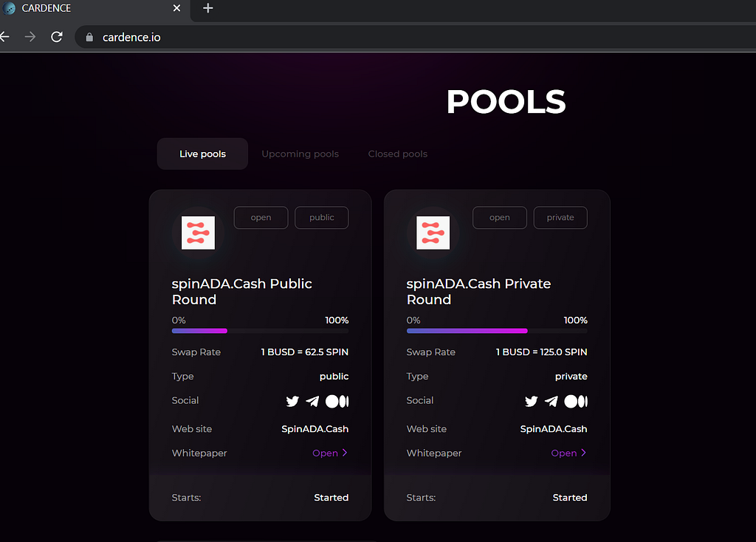Viewport: 756px width, 542px height.
Task: Go forward in browser history
Action: 30,37
